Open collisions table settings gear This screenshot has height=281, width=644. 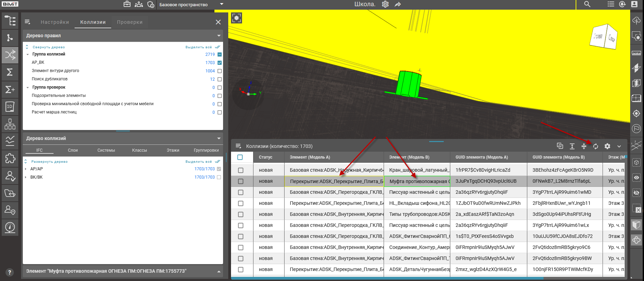click(607, 146)
